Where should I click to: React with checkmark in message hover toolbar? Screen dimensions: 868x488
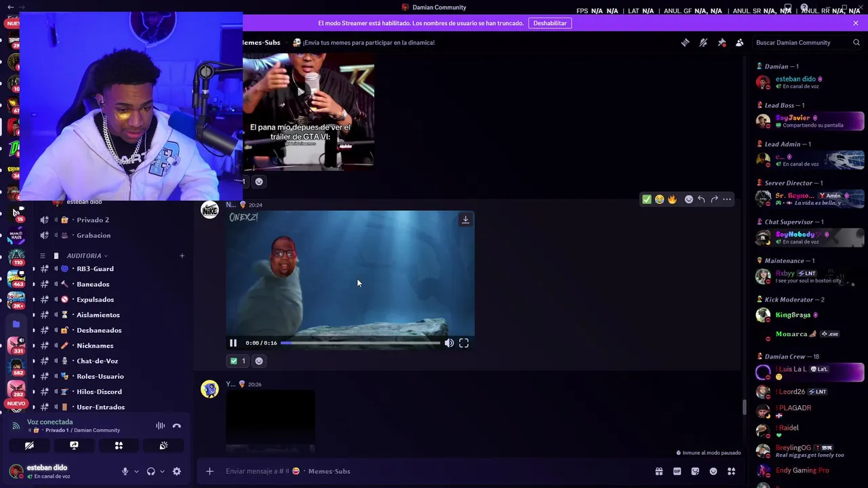pyautogui.click(x=647, y=199)
